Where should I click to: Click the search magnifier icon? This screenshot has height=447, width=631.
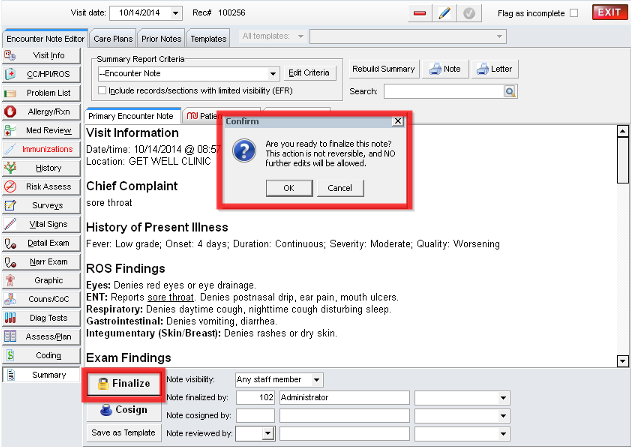click(510, 92)
